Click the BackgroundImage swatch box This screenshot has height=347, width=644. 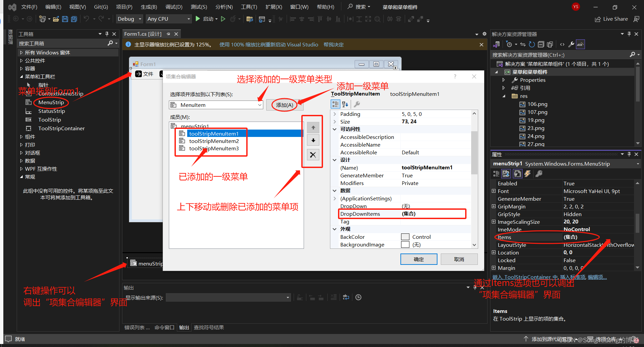click(x=405, y=244)
